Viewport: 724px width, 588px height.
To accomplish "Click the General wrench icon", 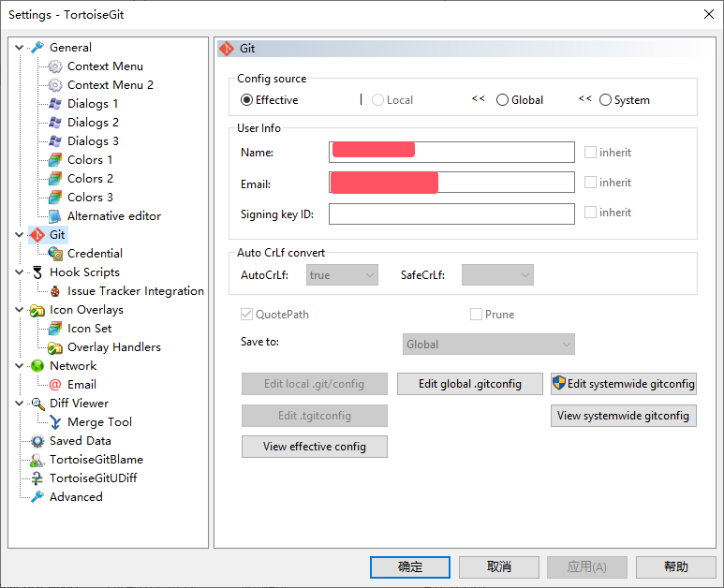I will (x=37, y=47).
